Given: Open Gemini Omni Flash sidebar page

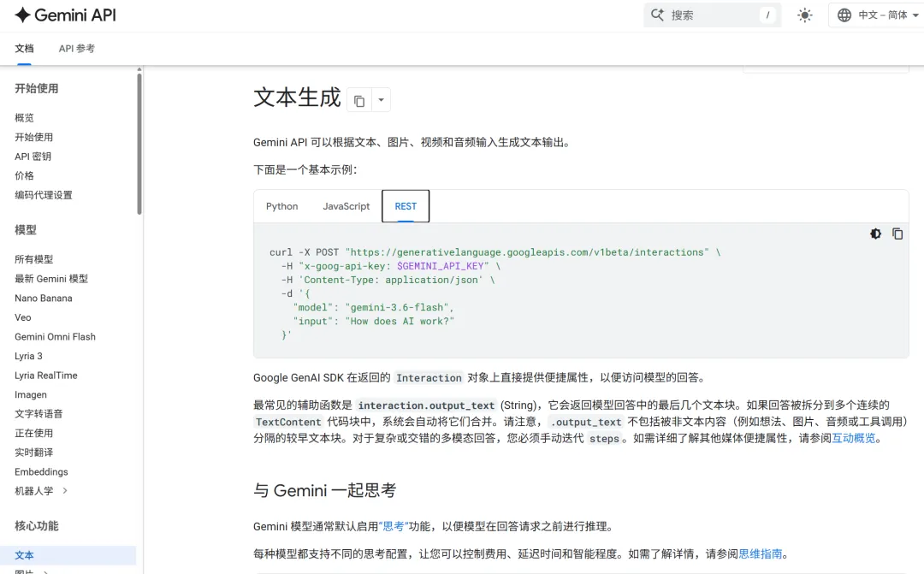Looking at the screenshot, I should point(56,337).
